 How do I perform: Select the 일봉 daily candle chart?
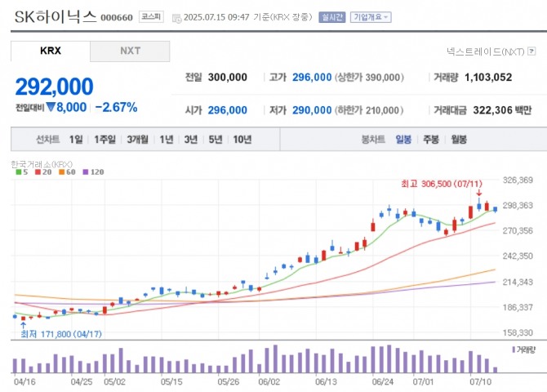(403, 140)
